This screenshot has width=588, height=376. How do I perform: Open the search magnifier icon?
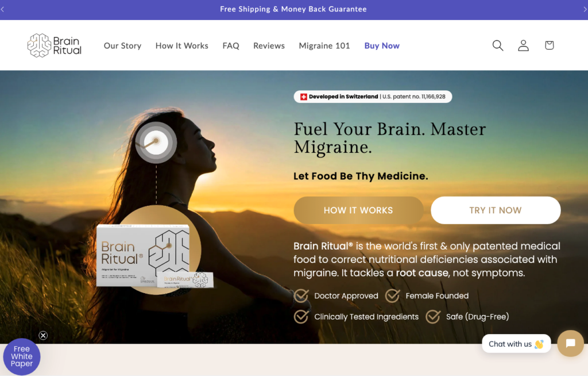click(498, 45)
